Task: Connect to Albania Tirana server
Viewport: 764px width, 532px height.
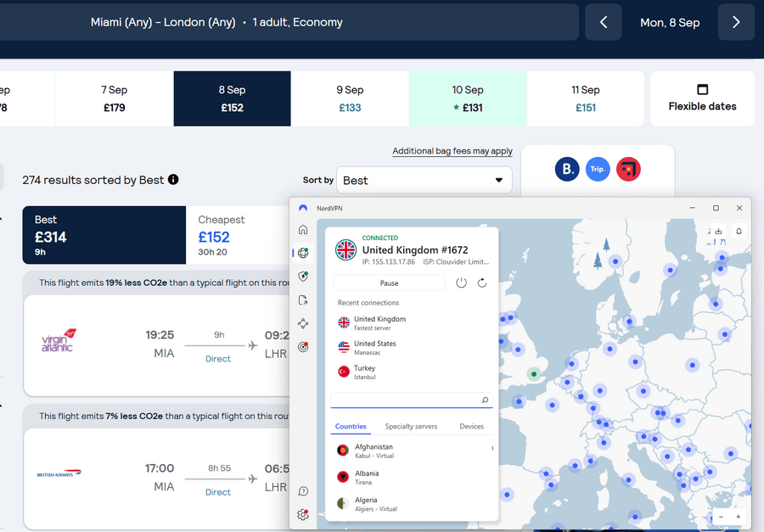Action: [412, 478]
